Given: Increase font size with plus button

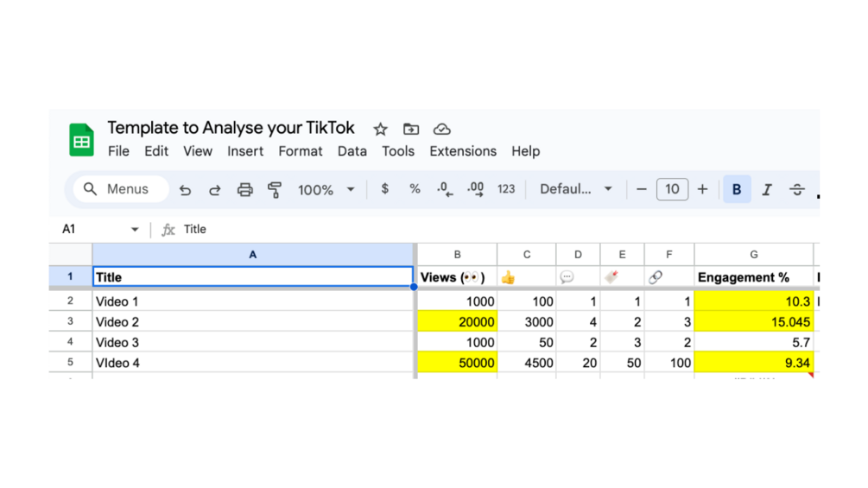Looking at the screenshot, I should click(702, 189).
